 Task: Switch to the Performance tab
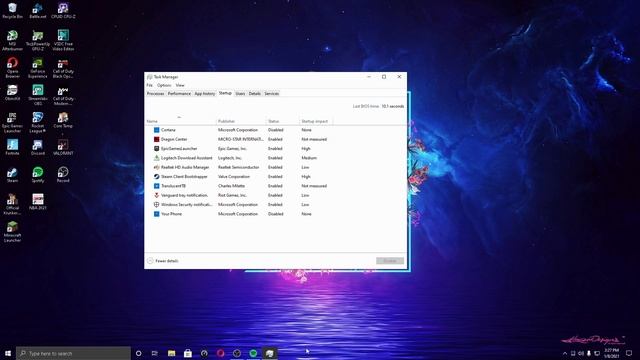(x=179, y=93)
